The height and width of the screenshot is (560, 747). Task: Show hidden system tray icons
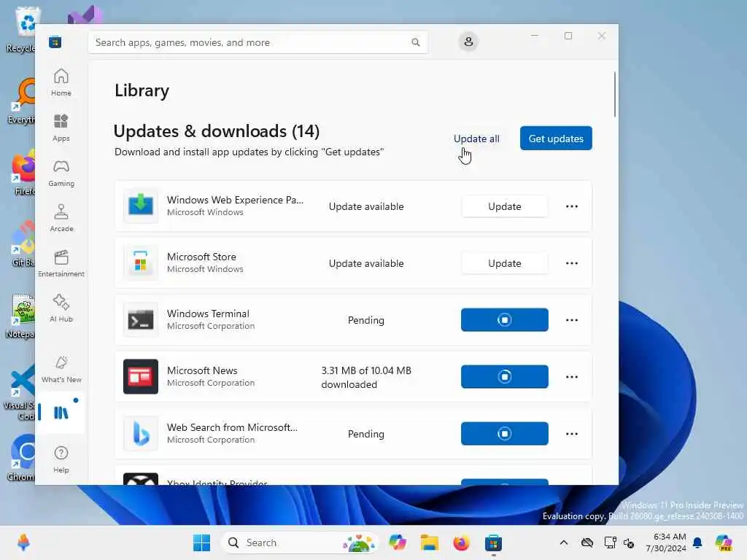click(564, 542)
